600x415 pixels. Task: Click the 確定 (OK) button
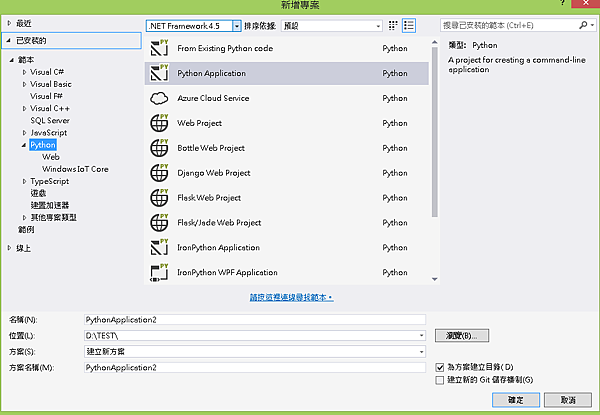tap(516, 400)
